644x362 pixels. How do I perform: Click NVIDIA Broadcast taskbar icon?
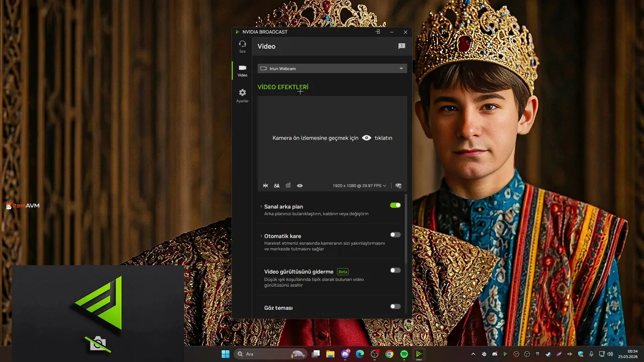click(x=419, y=354)
